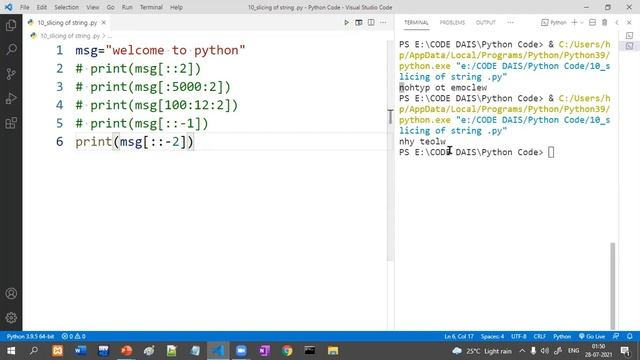The image size is (640, 360).
Task: Open File Explorer from the taskbar
Action: (333, 351)
